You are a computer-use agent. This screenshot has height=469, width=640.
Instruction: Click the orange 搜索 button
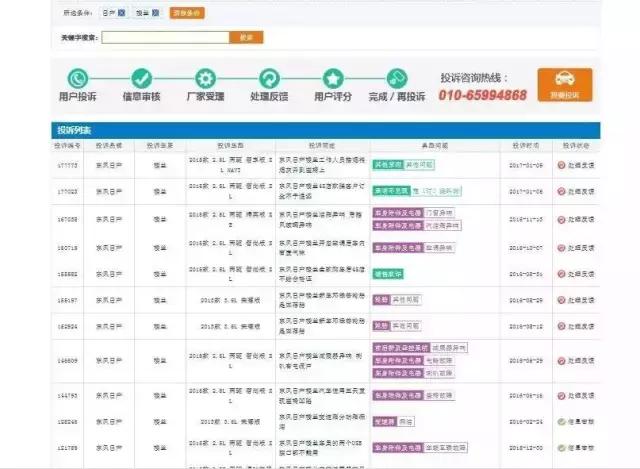(246, 38)
